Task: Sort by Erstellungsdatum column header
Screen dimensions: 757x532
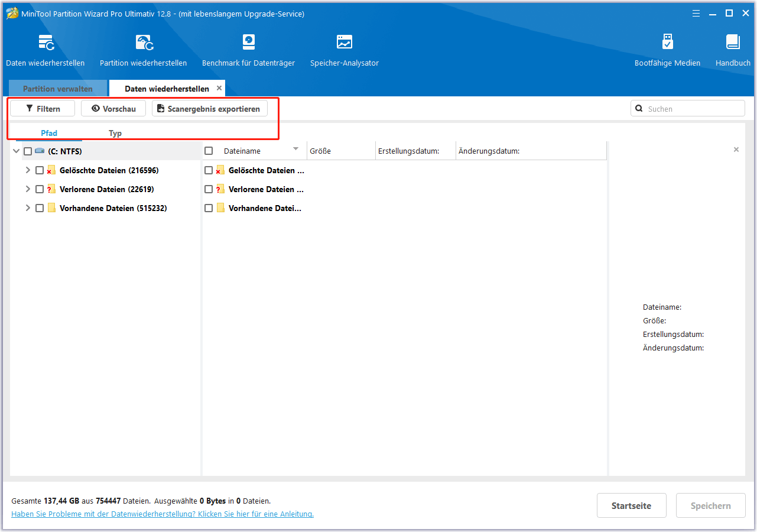Action: (x=415, y=151)
